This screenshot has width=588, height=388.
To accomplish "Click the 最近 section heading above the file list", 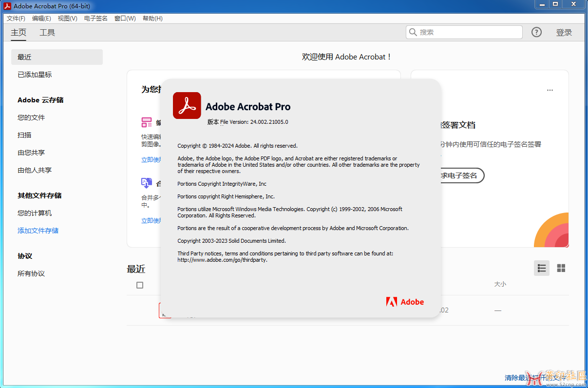I will (136, 269).
